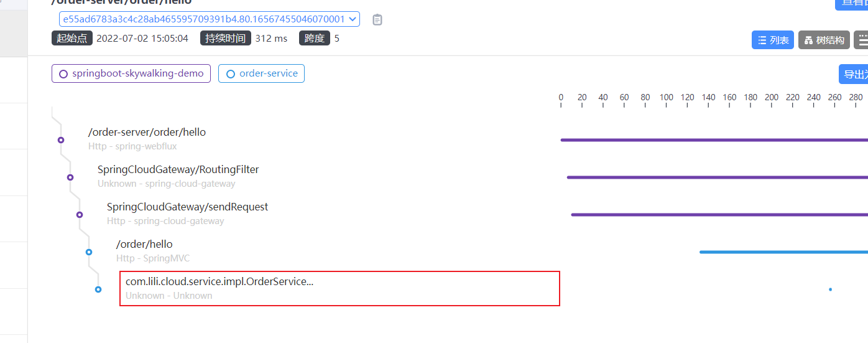The image size is (868, 343).
Task: Click the 跨度 label badge
Action: point(315,39)
